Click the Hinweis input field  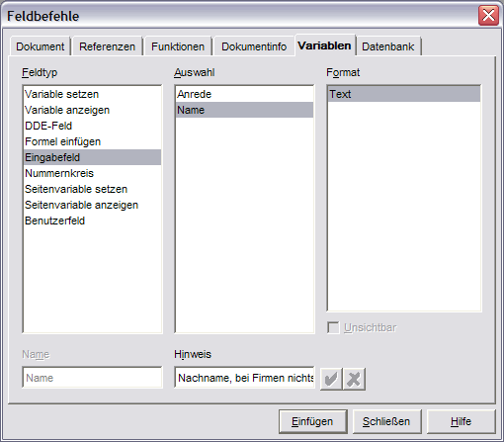244,378
